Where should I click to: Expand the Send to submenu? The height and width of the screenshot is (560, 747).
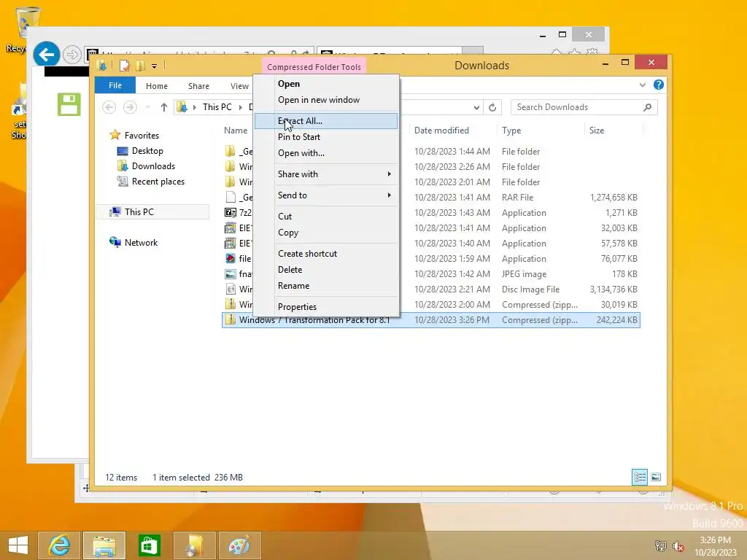click(326, 195)
